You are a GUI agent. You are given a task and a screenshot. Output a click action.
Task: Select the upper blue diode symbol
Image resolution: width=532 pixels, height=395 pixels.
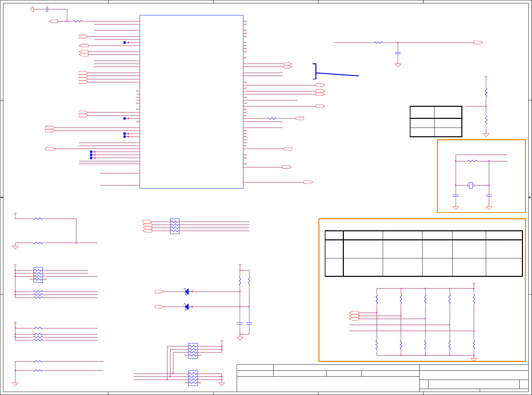(x=186, y=292)
